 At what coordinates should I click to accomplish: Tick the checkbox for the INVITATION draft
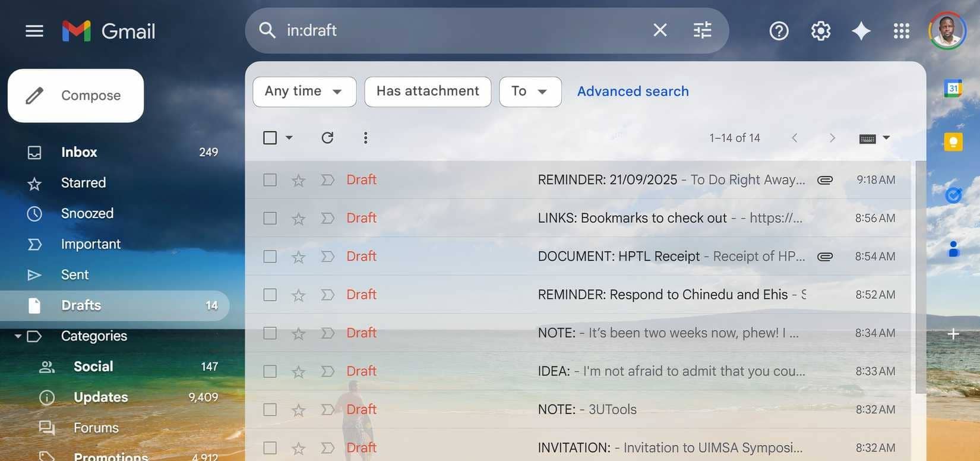point(270,448)
